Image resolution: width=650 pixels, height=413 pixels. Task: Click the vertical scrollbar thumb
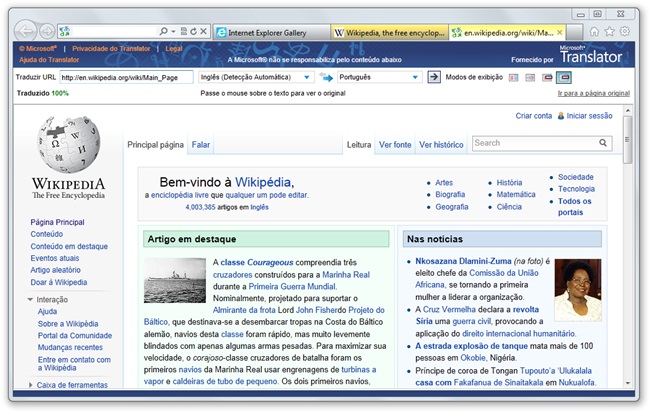click(x=628, y=139)
